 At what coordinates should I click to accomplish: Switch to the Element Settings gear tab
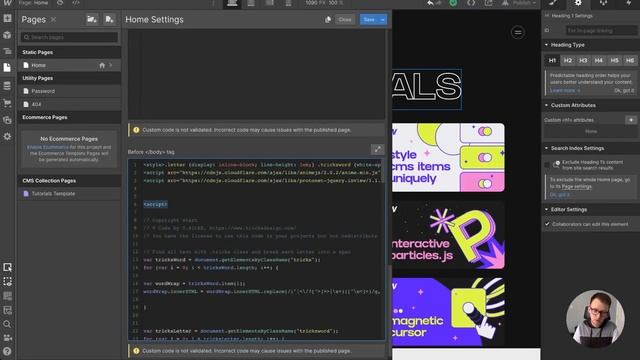pos(578,3)
